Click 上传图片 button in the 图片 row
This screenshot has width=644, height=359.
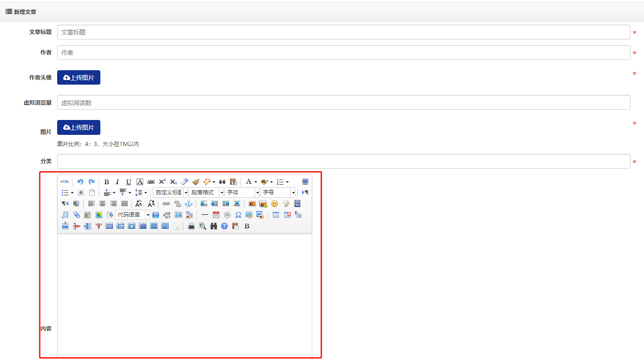tap(79, 127)
